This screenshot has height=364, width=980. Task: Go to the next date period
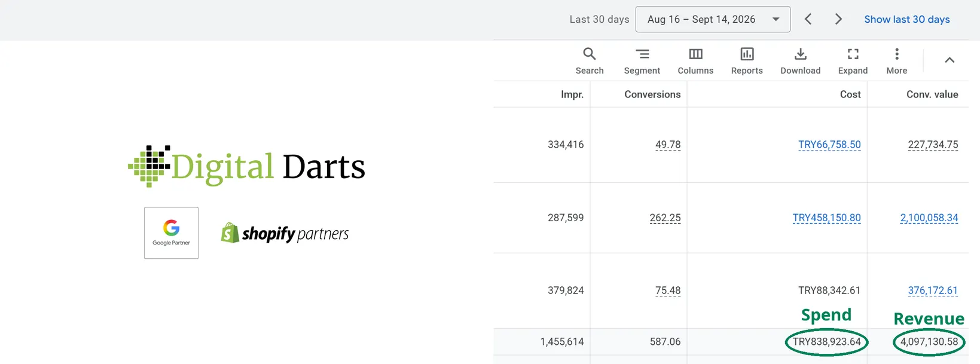point(838,19)
